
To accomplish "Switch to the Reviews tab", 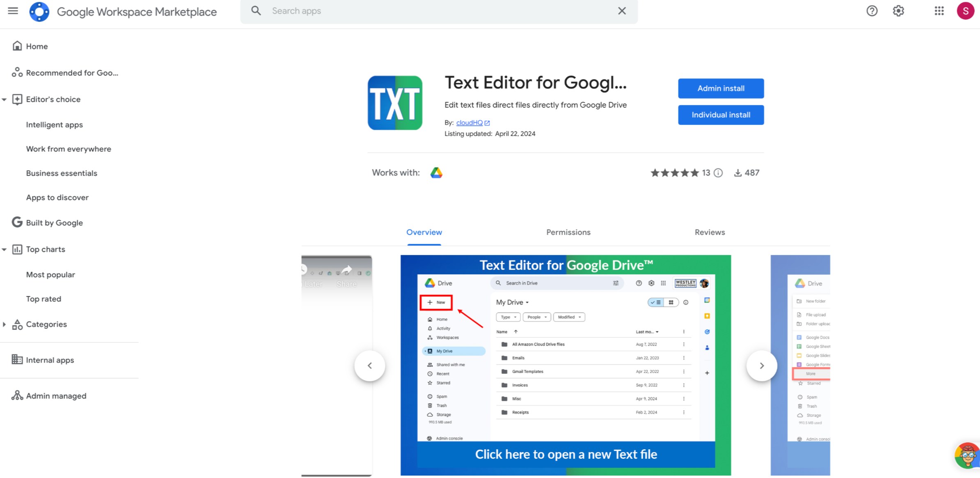I will pos(710,232).
